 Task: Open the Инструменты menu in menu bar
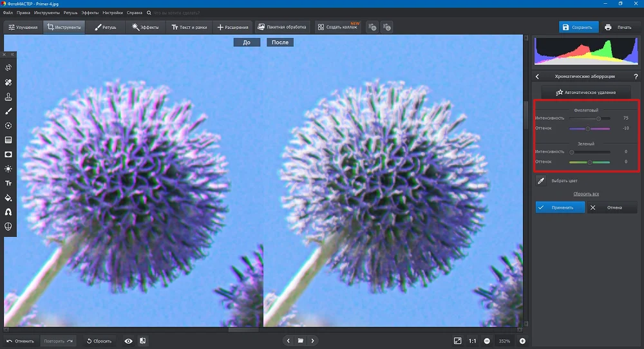click(47, 13)
